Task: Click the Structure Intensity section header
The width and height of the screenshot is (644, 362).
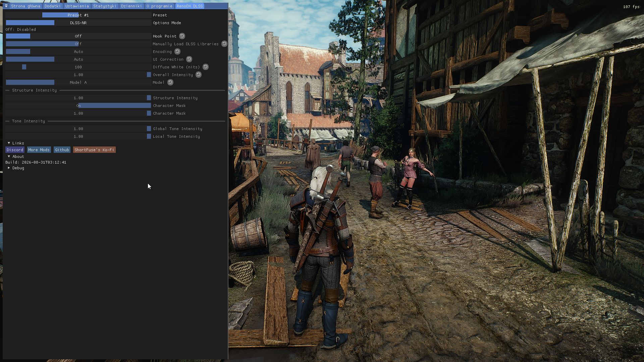Action: [34, 90]
